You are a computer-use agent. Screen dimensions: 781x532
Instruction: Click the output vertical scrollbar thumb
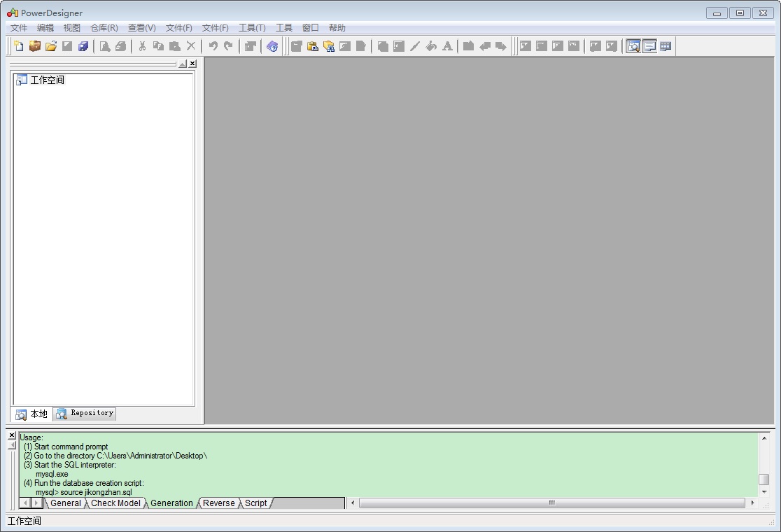[764, 479]
